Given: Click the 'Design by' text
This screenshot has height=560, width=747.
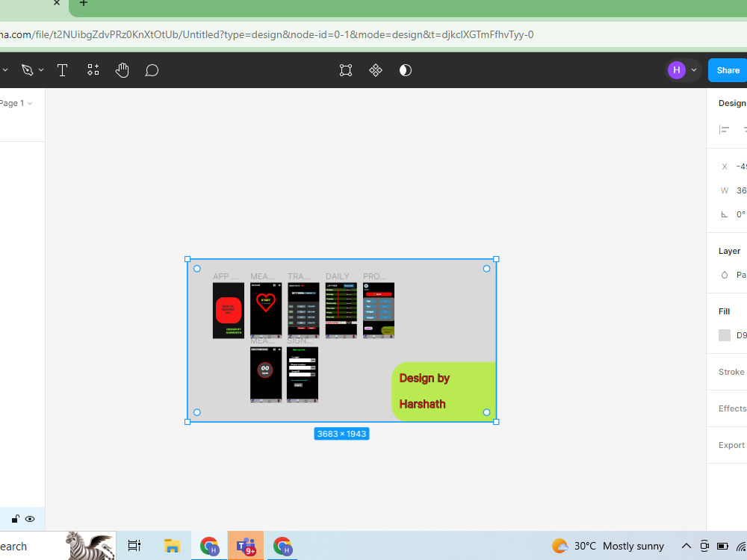Looking at the screenshot, I should click(x=424, y=378).
